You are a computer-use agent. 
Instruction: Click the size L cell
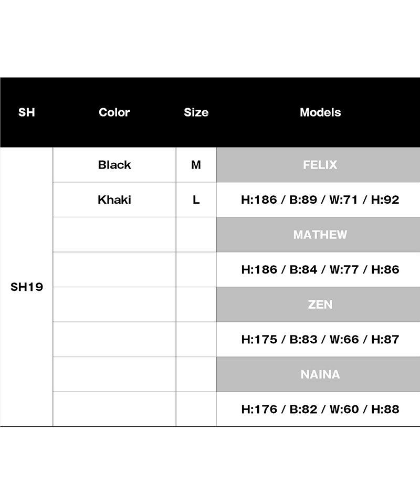[x=196, y=199]
